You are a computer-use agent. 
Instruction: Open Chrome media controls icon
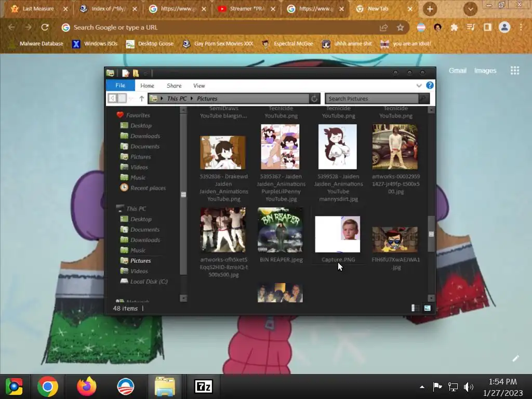pos(471,28)
